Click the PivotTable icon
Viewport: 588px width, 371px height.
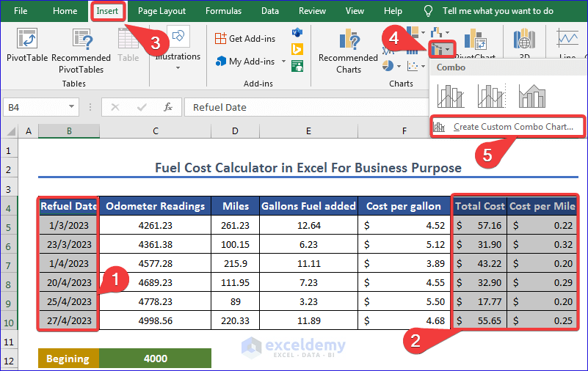(27, 39)
